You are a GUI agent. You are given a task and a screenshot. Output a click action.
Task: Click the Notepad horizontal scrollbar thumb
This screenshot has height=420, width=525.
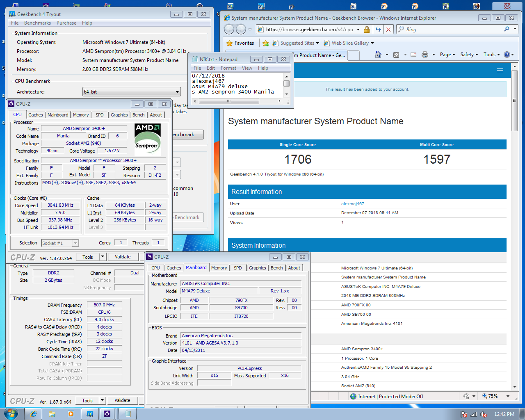pyautogui.click(x=229, y=101)
